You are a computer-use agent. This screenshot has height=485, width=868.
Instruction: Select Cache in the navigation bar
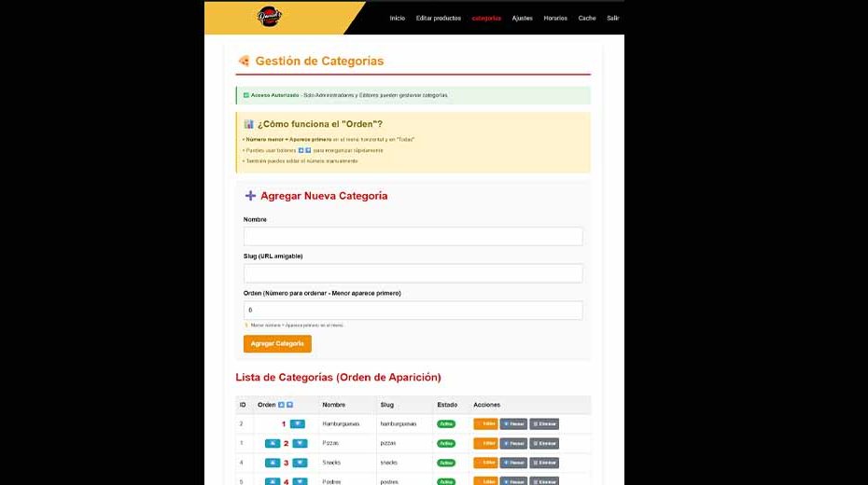(x=587, y=19)
